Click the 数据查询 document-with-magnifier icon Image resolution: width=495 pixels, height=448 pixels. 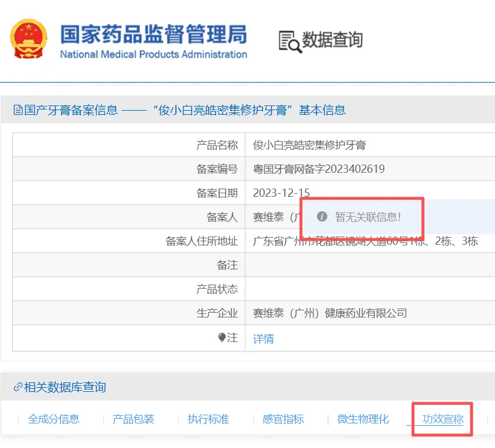point(287,40)
